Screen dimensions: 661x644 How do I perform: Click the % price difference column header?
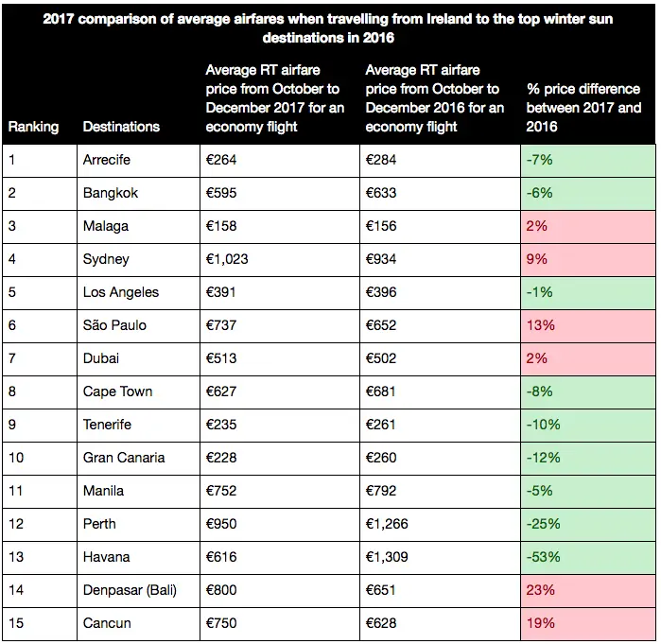point(583,108)
